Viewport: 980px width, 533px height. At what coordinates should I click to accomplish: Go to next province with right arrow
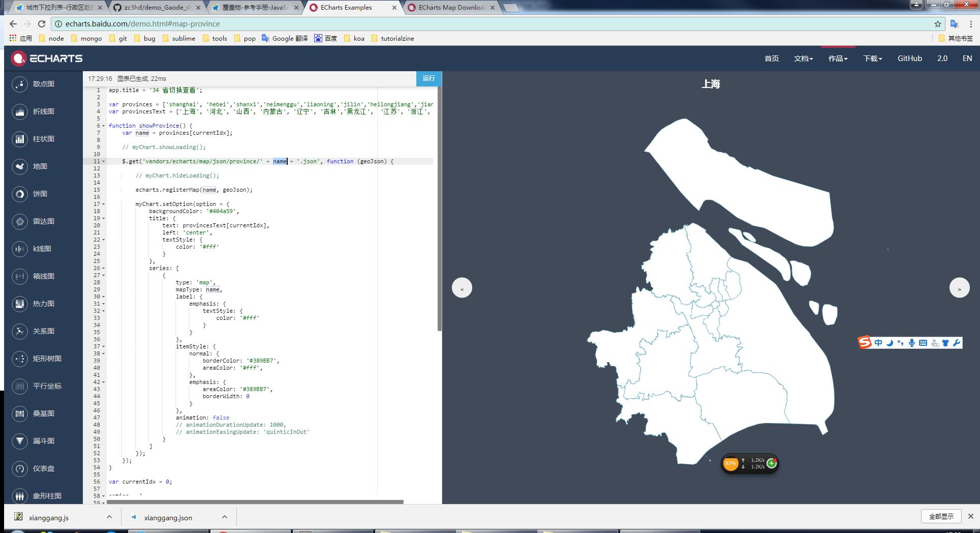[959, 288]
